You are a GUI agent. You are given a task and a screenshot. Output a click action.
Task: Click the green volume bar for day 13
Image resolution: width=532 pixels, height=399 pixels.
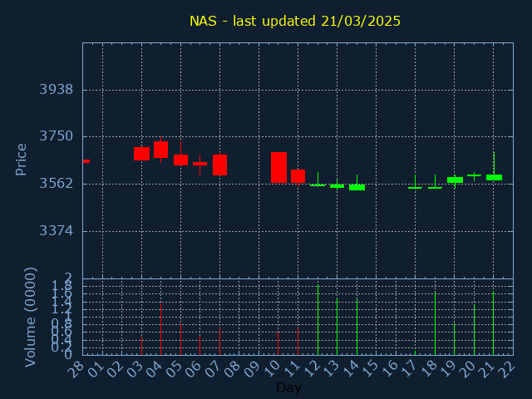point(337,327)
